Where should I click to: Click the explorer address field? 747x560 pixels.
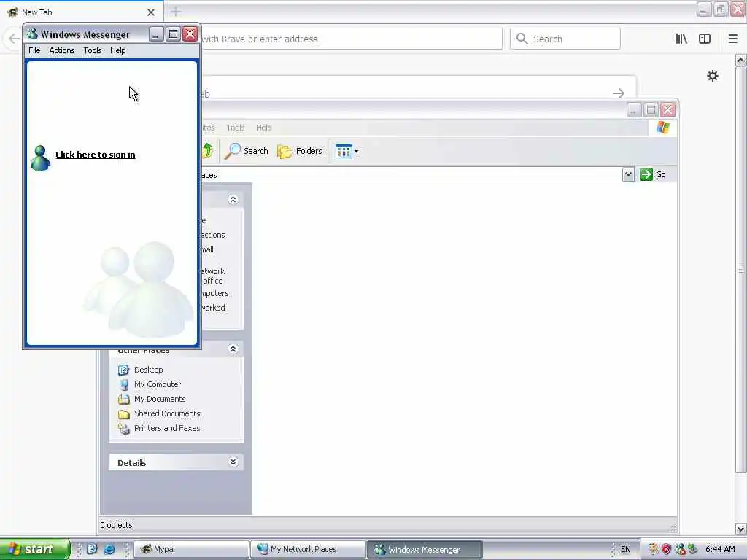411,175
